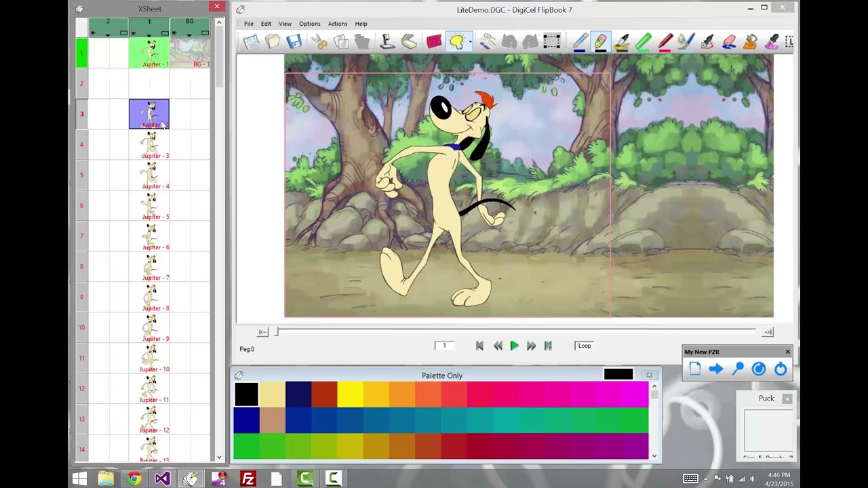This screenshot has width=868, height=488.
Task: Select the paint brush tool
Action: [x=686, y=42]
